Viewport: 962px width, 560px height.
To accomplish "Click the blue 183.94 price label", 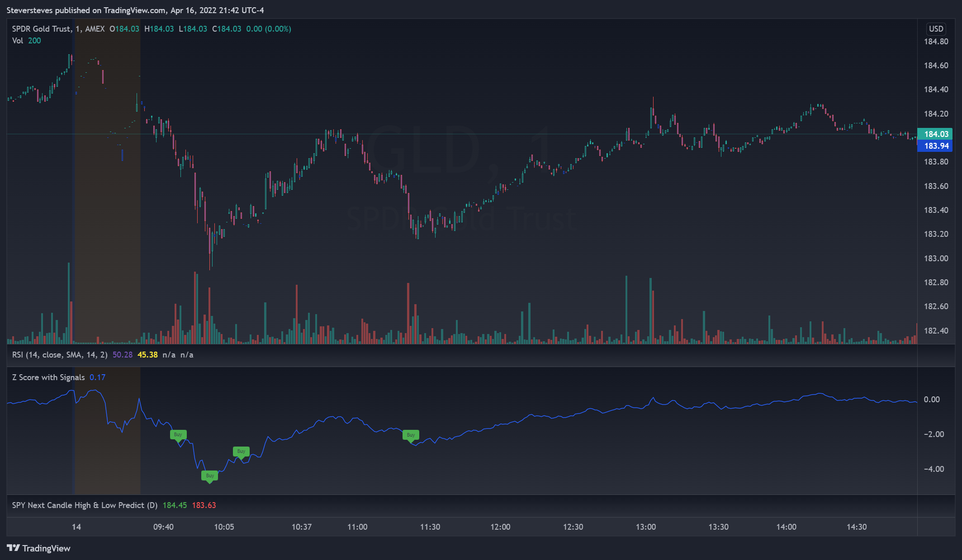I will click(x=936, y=146).
